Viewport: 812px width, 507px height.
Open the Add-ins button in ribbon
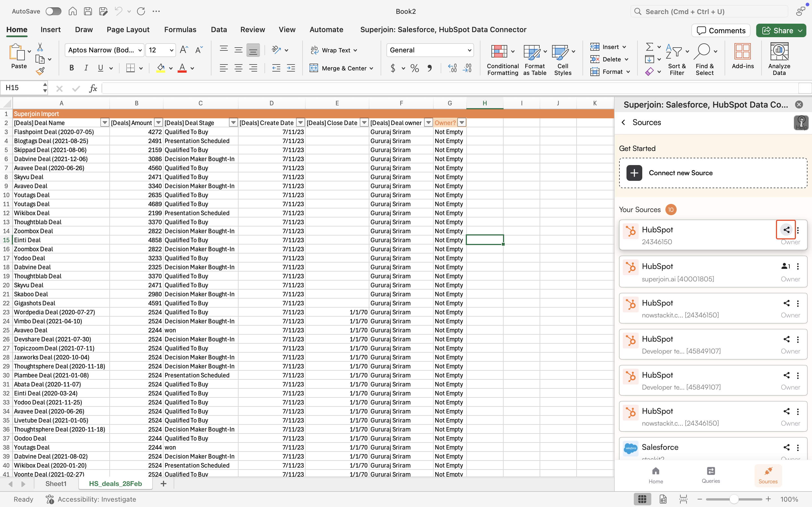(742, 56)
